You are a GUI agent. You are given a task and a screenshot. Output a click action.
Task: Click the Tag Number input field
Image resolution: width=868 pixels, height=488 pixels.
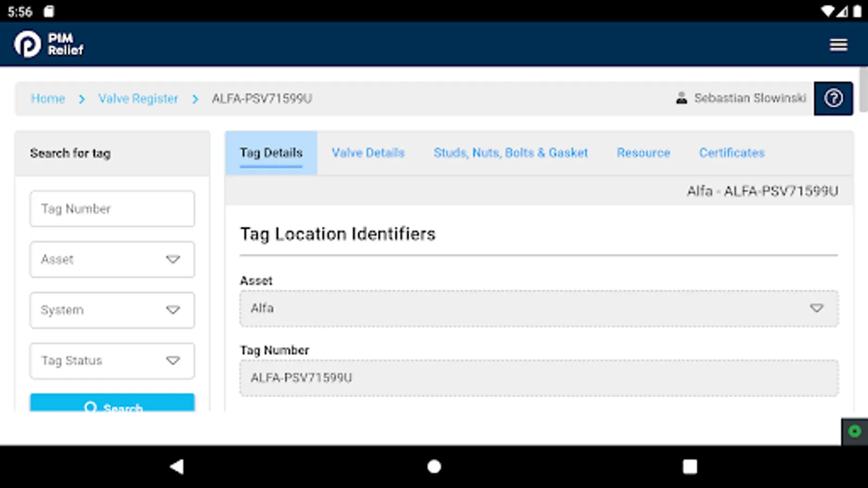(x=112, y=209)
